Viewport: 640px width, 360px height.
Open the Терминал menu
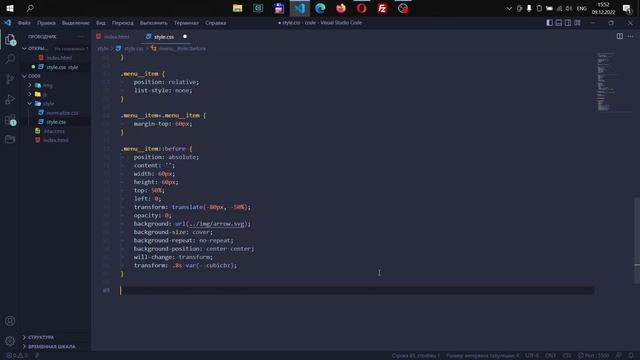pyautogui.click(x=186, y=23)
